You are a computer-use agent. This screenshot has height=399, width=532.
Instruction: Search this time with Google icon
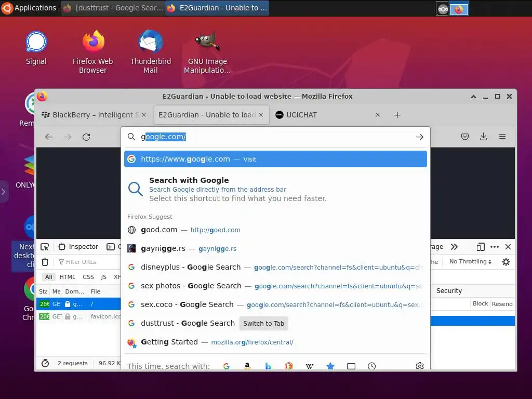pos(227,366)
